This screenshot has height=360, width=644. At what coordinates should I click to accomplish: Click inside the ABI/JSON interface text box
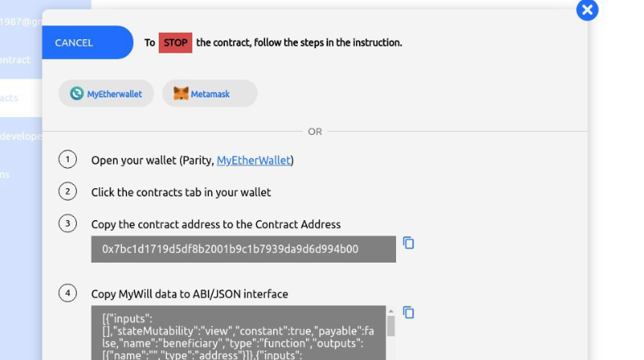pyautogui.click(x=239, y=333)
